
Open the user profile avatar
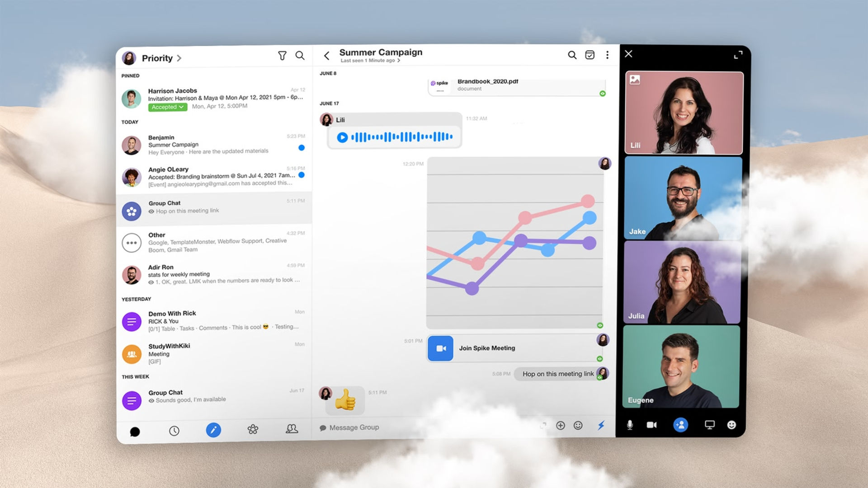[129, 58]
